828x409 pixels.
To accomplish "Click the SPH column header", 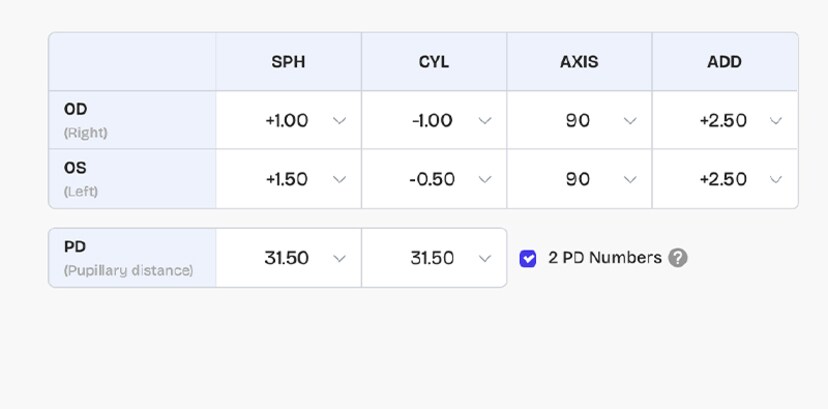I will coord(288,62).
